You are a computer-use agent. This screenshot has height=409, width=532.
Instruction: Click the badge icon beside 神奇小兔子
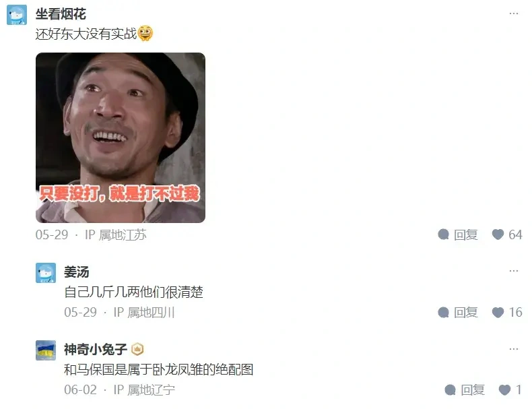(137, 349)
